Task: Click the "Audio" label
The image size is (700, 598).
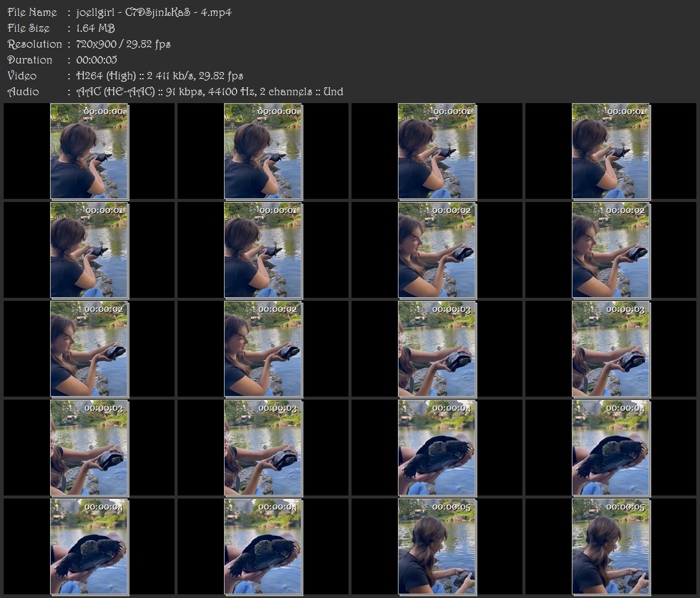Action: pyautogui.click(x=23, y=92)
